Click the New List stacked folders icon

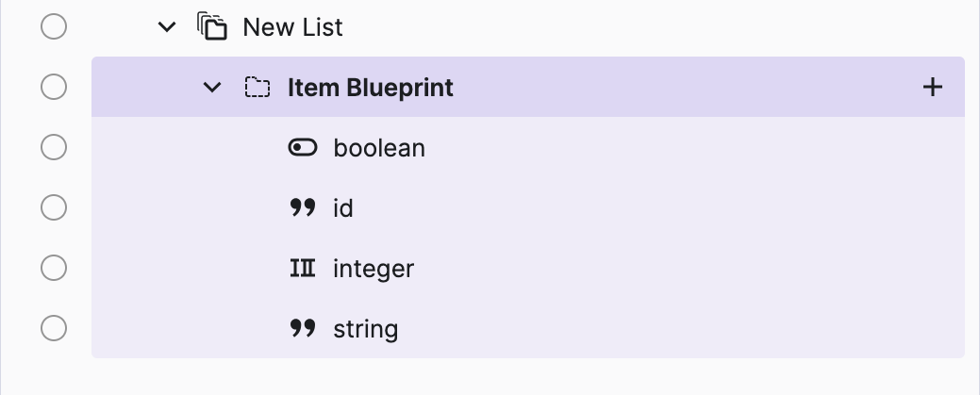tap(212, 26)
